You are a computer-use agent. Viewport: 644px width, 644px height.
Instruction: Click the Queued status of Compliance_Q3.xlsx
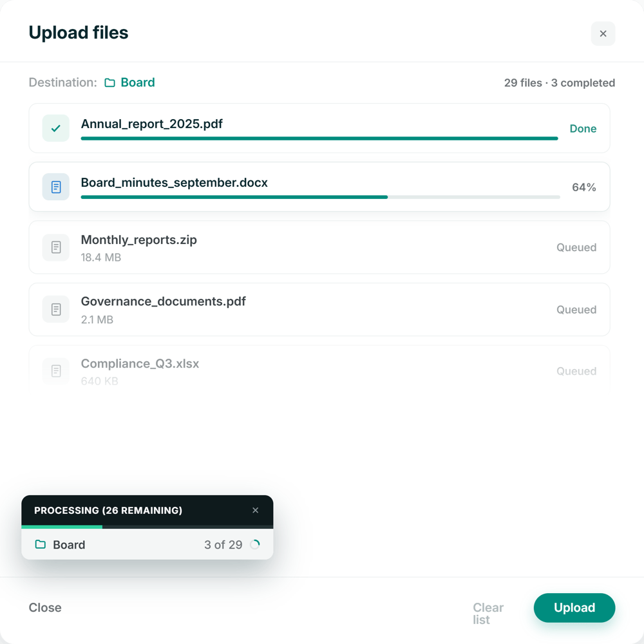(576, 372)
